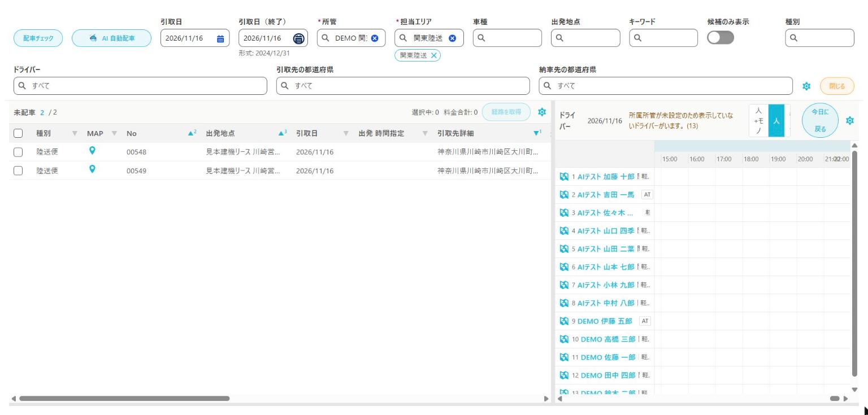Image resolution: width=868 pixels, height=415 pixels.
Task: Sort by the 引取先詳細 column header
Action: [455, 133]
